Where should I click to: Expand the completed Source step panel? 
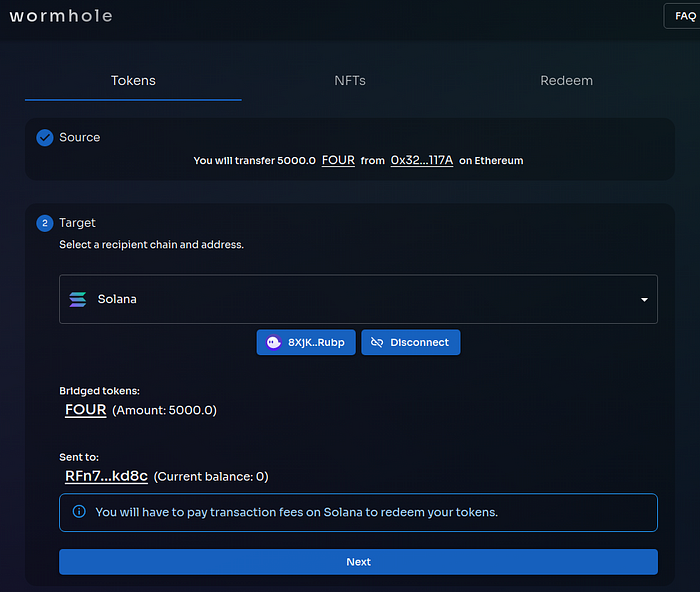click(350, 138)
